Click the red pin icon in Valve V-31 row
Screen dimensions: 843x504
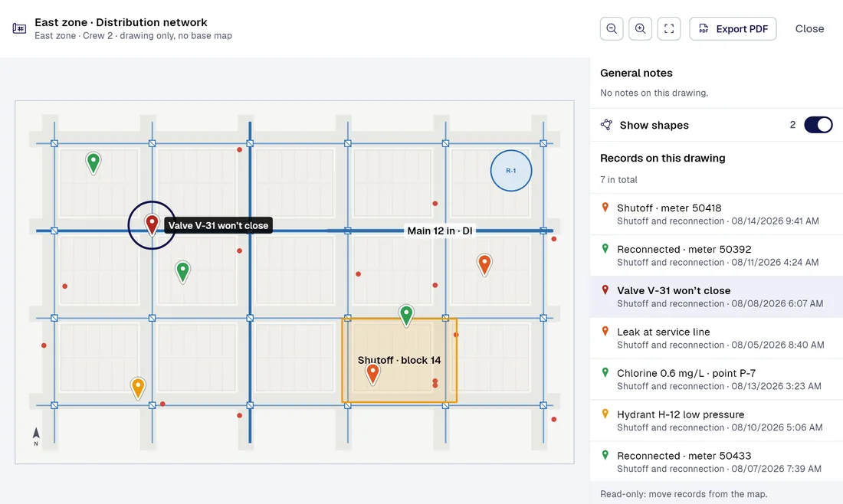point(605,290)
